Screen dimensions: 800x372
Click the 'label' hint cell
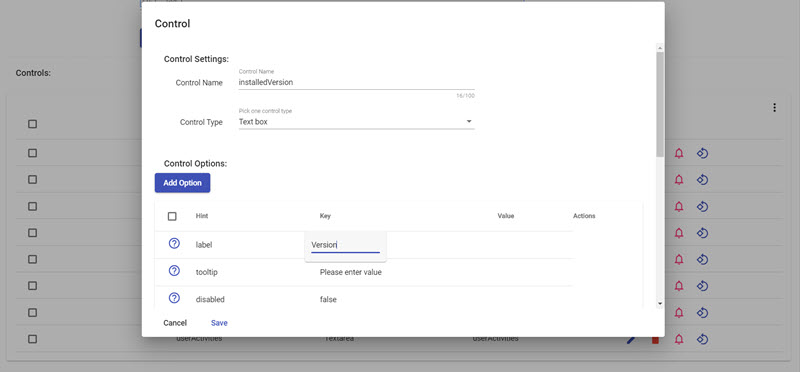coord(204,245)
